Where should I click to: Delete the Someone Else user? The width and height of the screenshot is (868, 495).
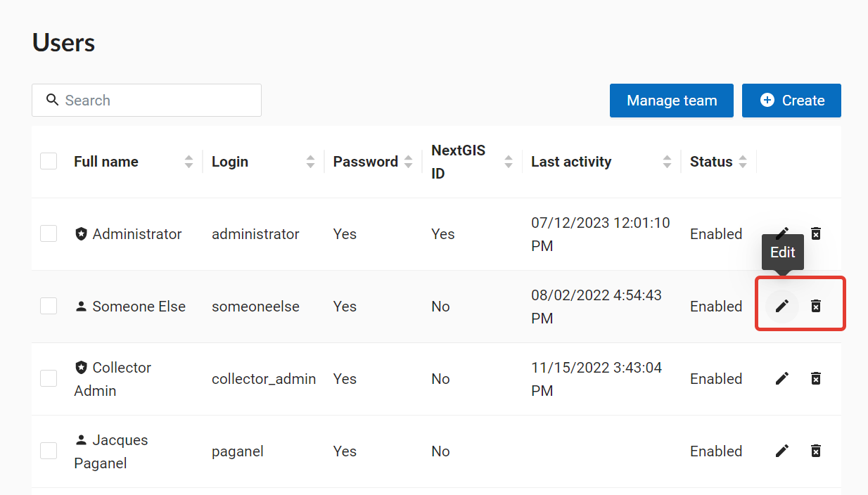tap(816, 306)
